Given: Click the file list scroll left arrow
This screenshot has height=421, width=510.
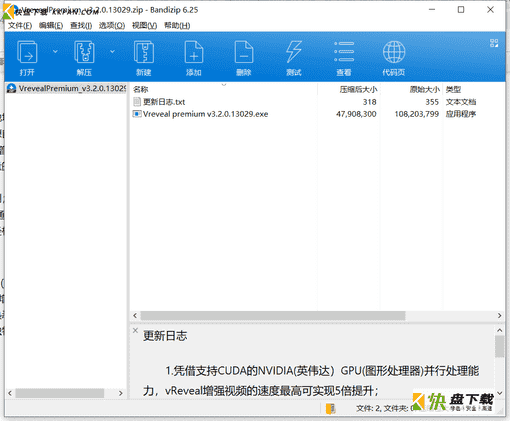Looking at the screenshot, I should 135,315.
